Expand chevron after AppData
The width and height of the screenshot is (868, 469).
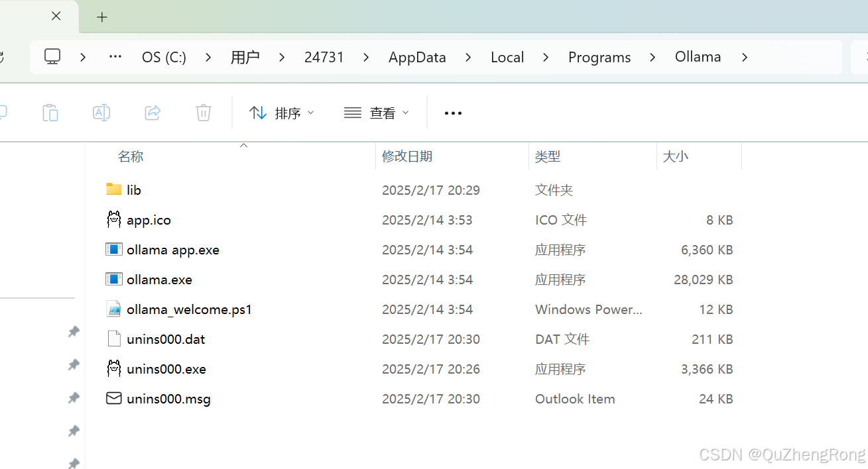(468, 58)
